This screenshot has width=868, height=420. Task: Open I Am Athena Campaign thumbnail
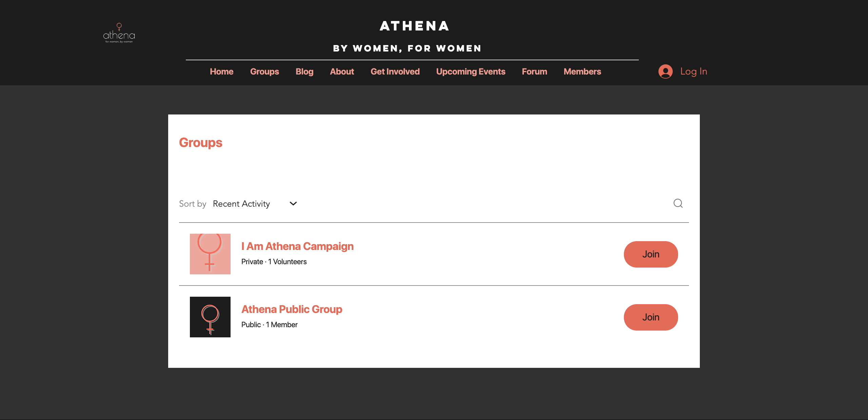coord(210,254)
